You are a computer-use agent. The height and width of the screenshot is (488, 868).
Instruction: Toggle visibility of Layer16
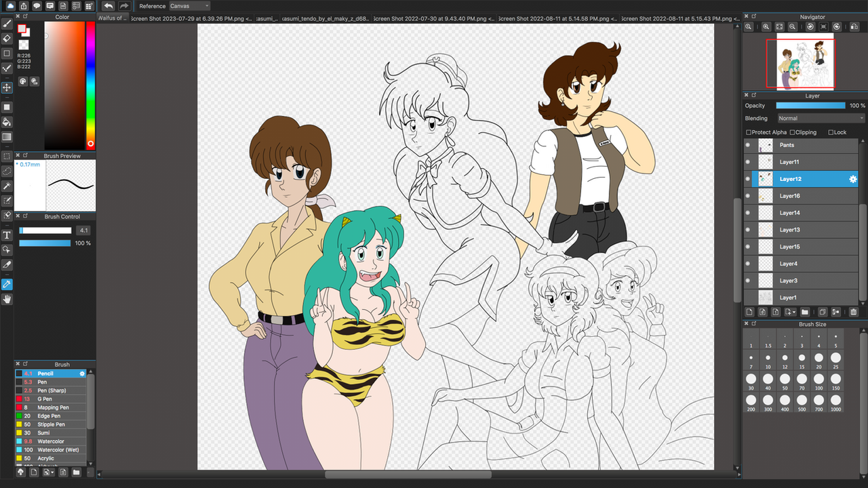click(x=748, y=196)
